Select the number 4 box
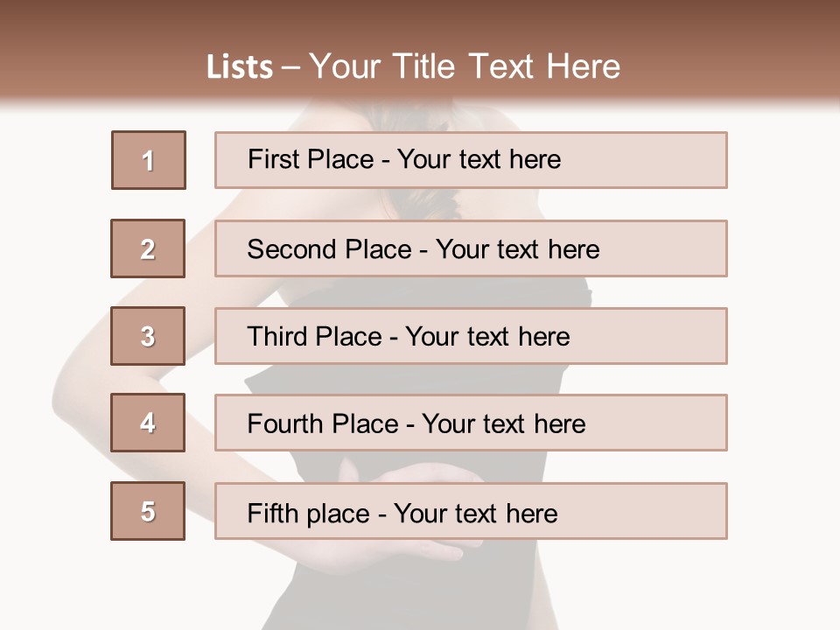This screenshot has height=630, width=840. coord(148,423)
